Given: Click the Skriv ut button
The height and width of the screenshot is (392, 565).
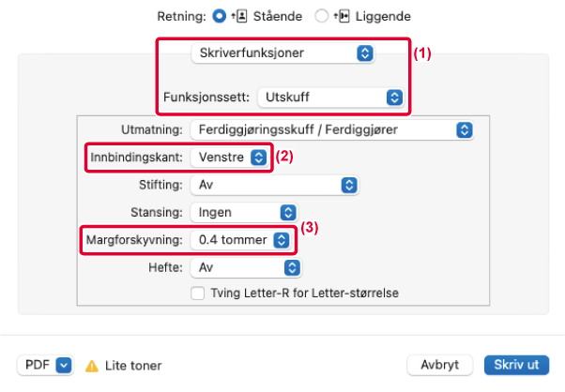Looking at the screenshot, I should [x=517, y=365].
